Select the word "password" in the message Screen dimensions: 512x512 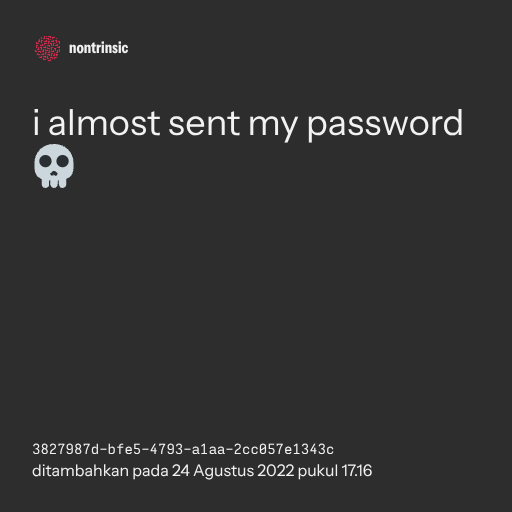(x=385, y=125)
